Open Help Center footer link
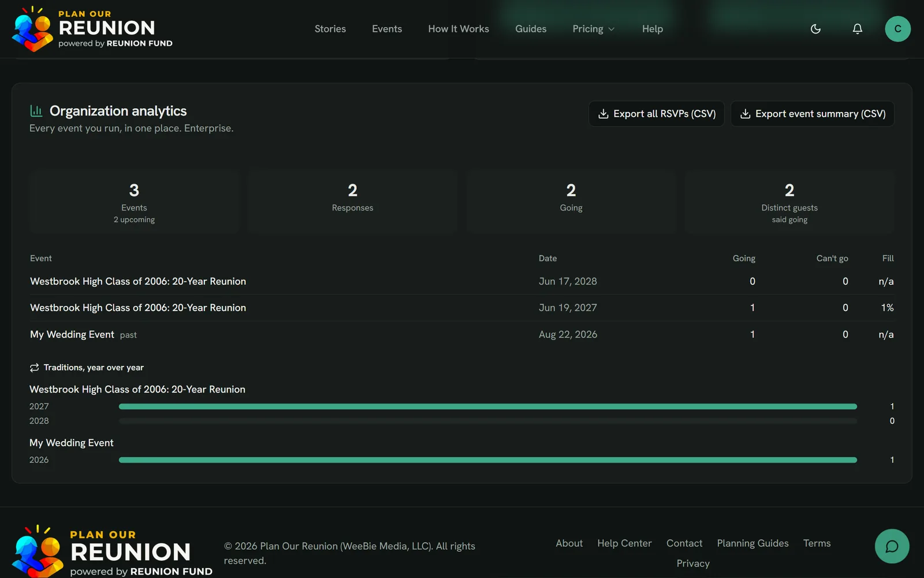This screenshot has width=924, height=578. [624, 543]
